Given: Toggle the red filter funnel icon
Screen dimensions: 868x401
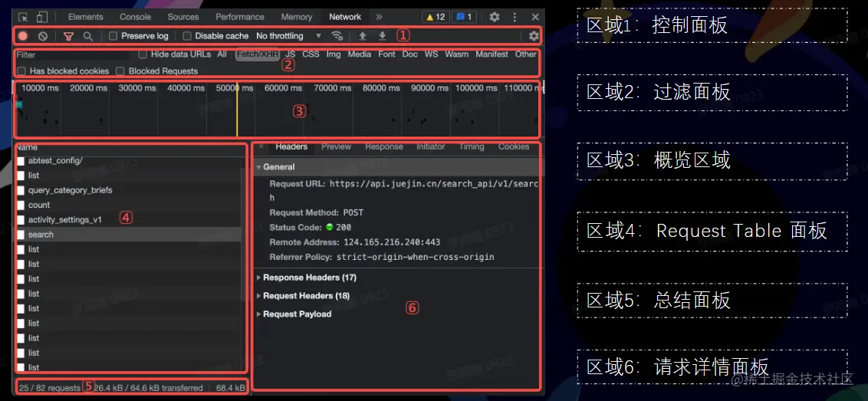Looking at the screenshot, I should [x=69, y=36].
